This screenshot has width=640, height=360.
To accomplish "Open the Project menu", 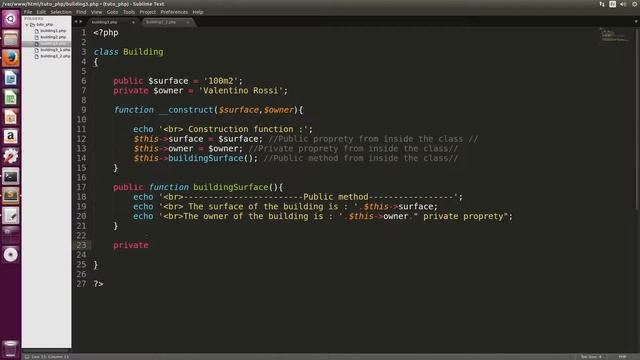I will pos(147,12).
